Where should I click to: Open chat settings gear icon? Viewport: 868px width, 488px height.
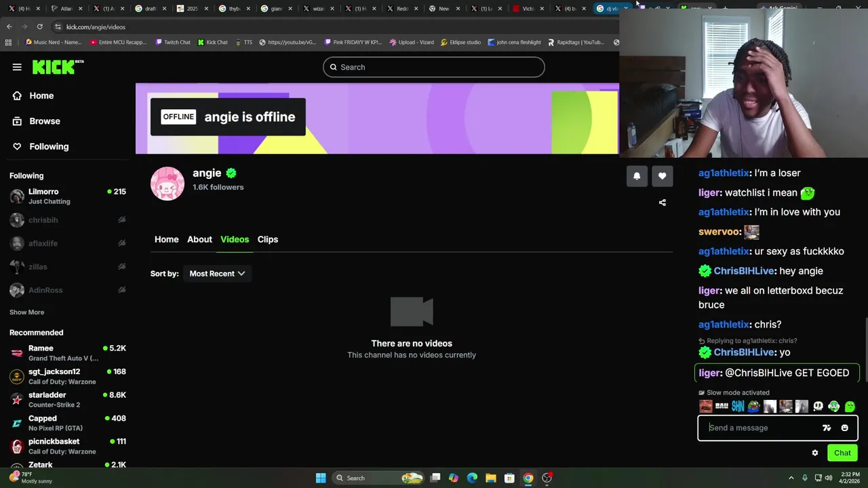[815, 453]
